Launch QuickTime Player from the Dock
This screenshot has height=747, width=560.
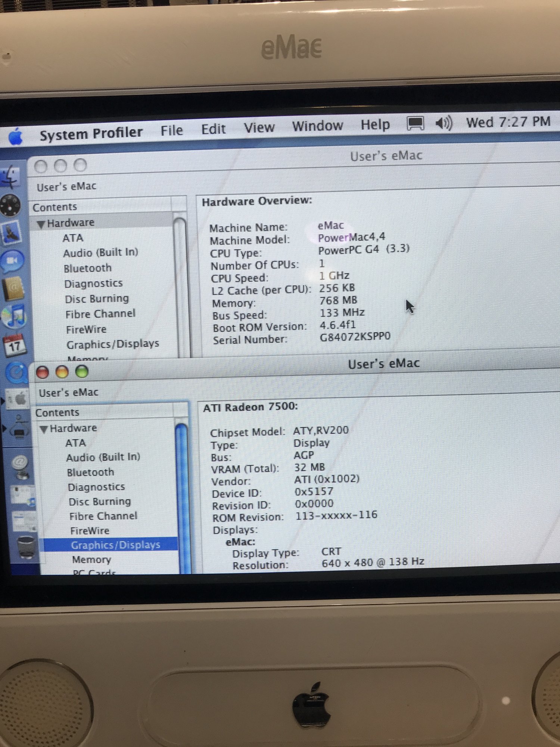[x=16, y=373]
